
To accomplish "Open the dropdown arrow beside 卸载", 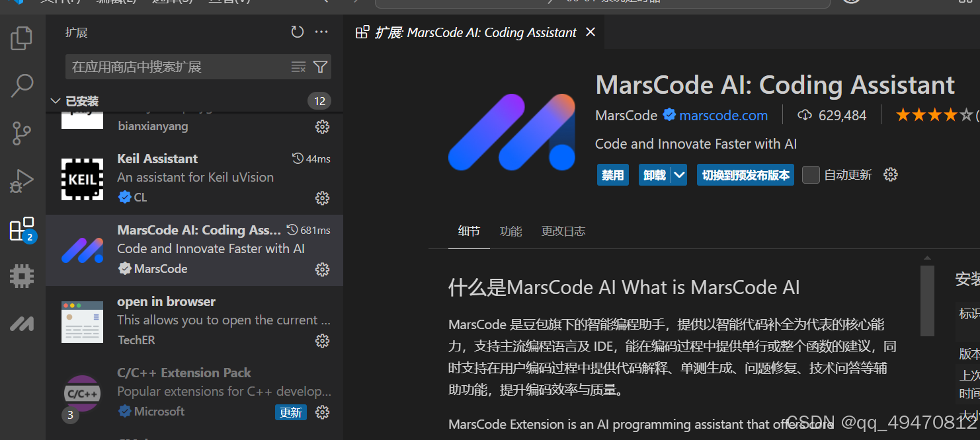I will coord(679,174).
